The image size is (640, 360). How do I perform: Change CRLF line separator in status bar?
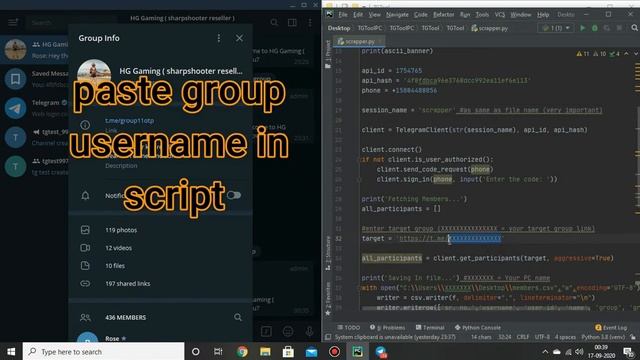point(522,337)
